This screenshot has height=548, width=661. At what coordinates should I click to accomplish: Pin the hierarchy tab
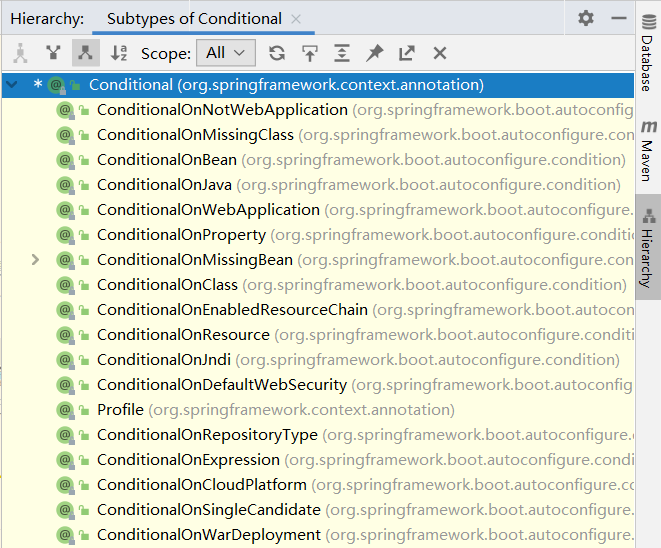point(374,53)
